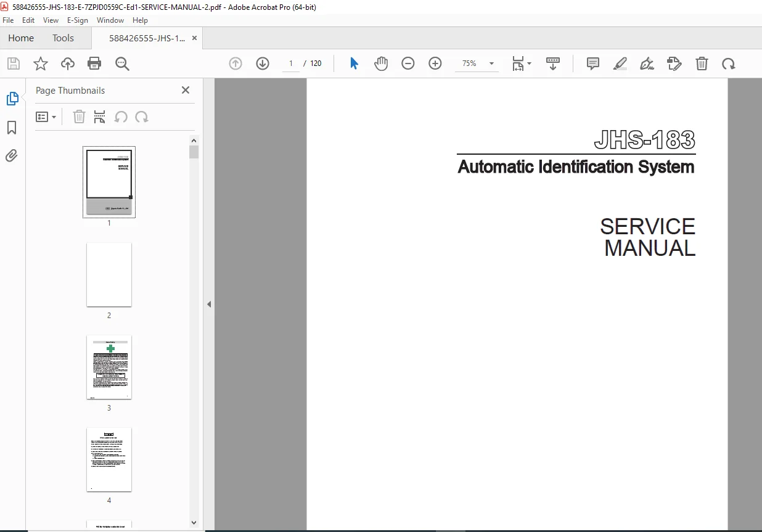Viewport: 762px width, 532px height.
Task: Bookmark this file with the star icon
Action: pos(41,63)
